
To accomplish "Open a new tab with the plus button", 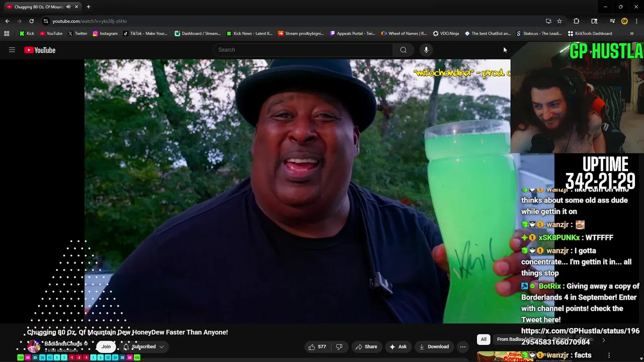I will (x=88, y=7).
